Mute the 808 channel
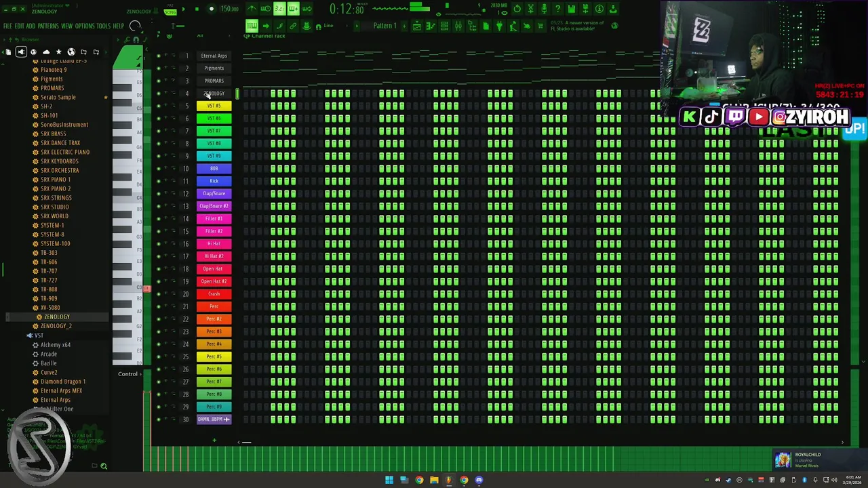The image size is (868, 488). [159, 168]
